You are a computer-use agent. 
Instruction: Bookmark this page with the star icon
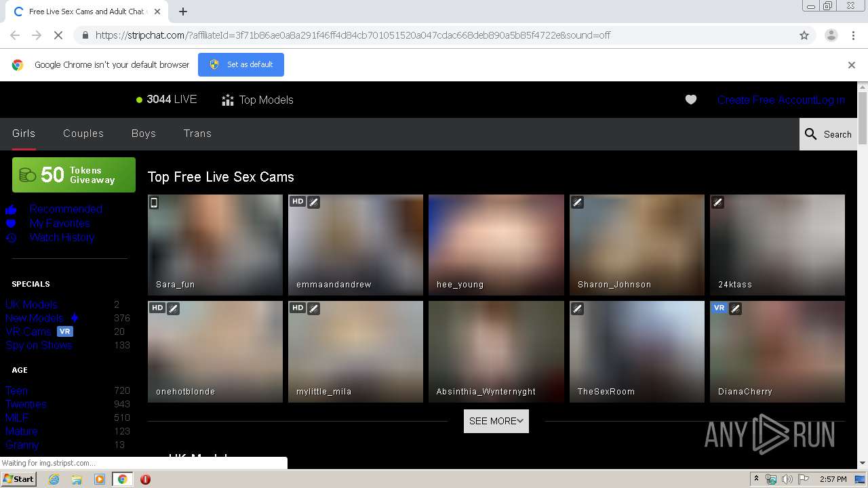pos(804,35)
